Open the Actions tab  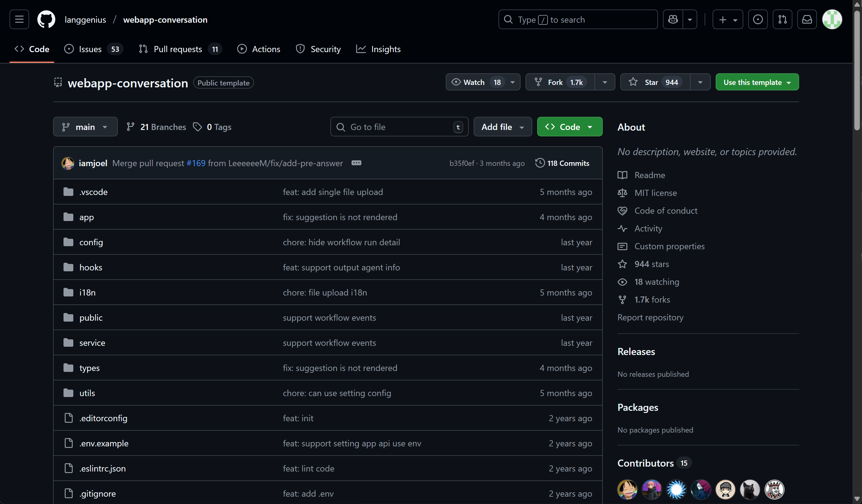pos(259,49)
